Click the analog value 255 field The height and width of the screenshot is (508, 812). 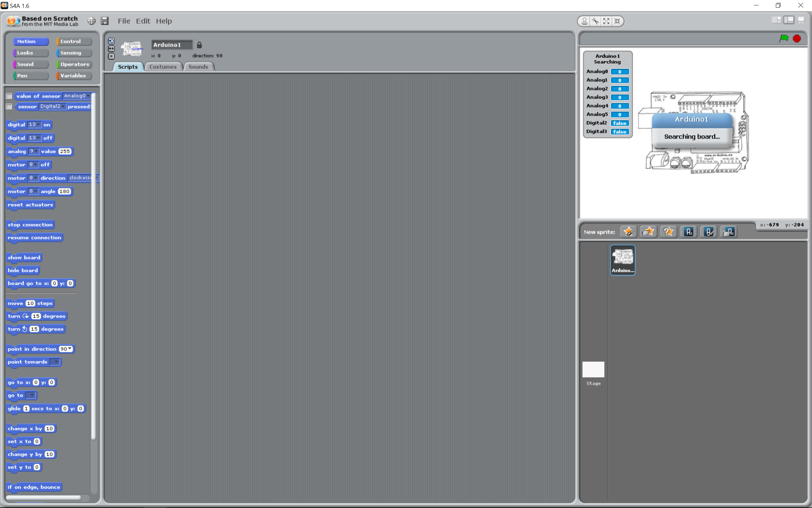[65, 151]
